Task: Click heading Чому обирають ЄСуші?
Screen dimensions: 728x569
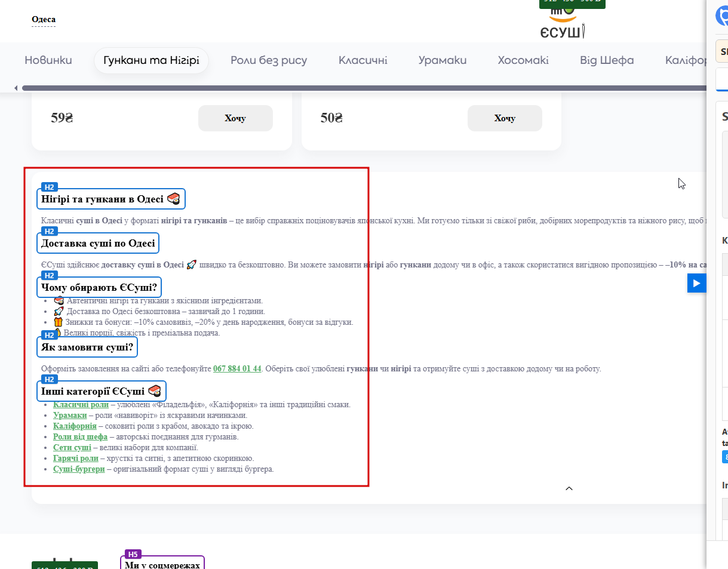Action: click(99, 287)
